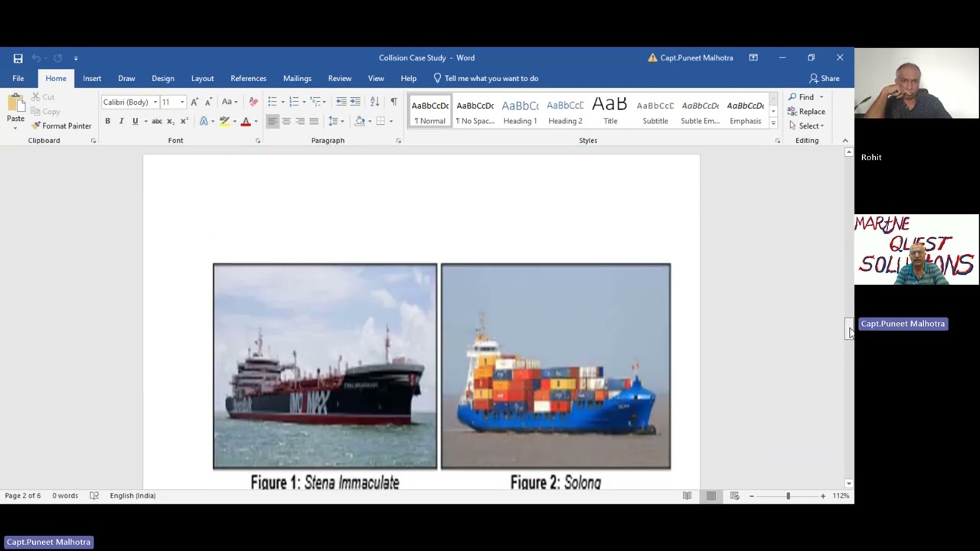Activate the Format Painter tool

pyautogui.click(x=61, y=126)
